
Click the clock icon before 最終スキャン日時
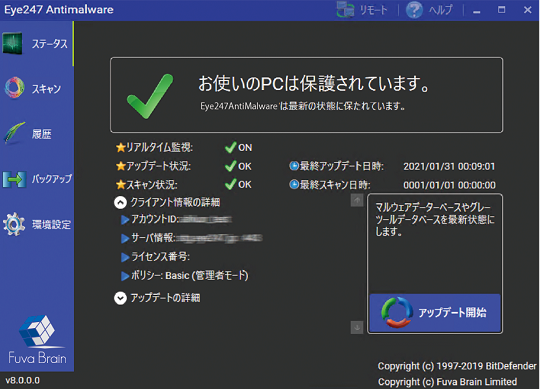tap(294, 185)
